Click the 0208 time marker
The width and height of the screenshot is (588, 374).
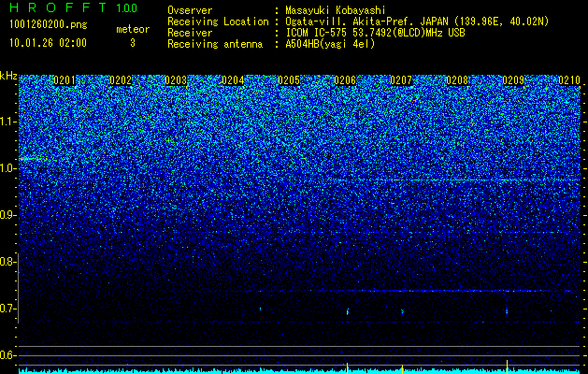[457, 80]
